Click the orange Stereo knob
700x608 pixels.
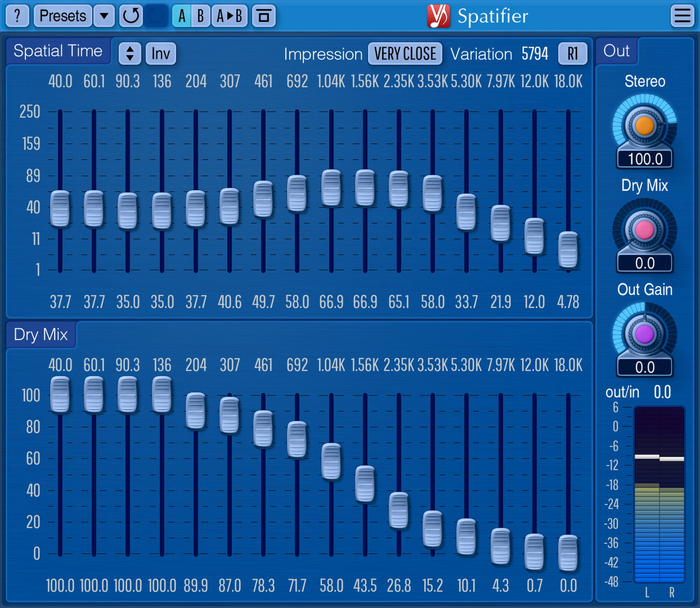click(x=644, y=126)
